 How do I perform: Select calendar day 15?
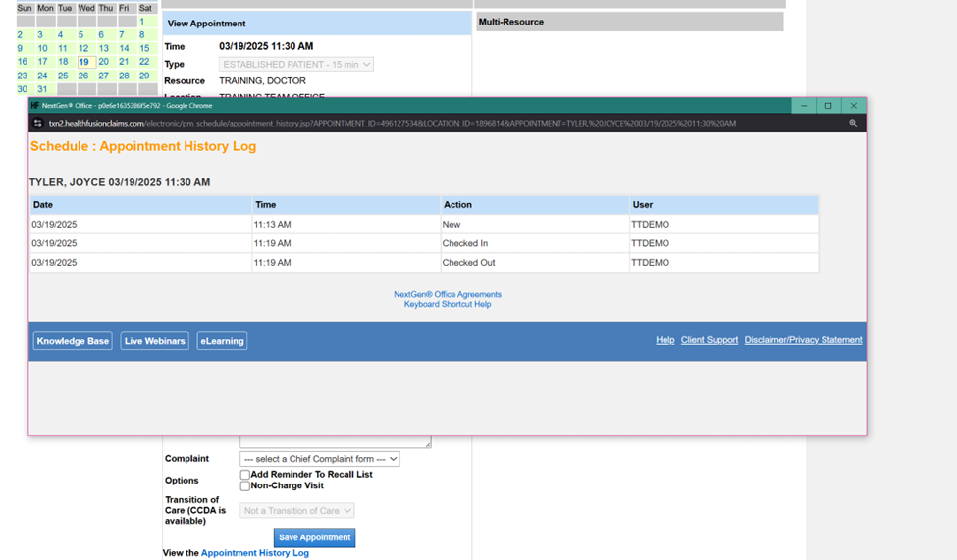tap(144, 48)
